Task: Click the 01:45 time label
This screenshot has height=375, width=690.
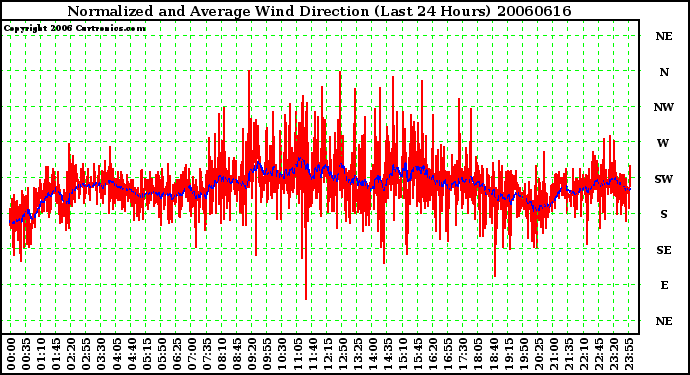Action: 56,354
